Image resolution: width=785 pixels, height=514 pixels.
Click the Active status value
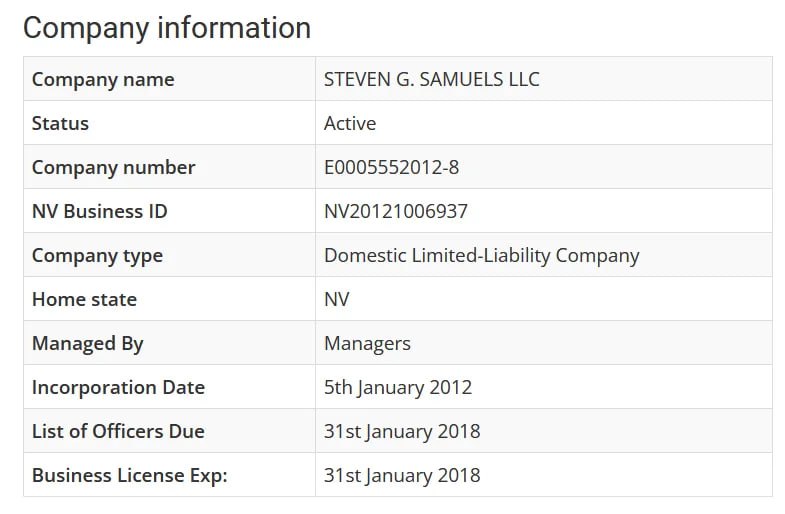click(x=350, y=123)
